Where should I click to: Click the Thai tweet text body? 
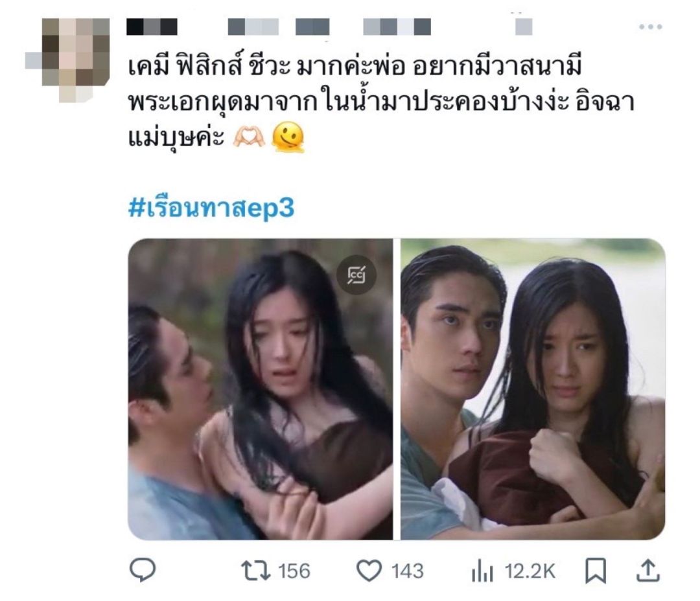[381, 102]
